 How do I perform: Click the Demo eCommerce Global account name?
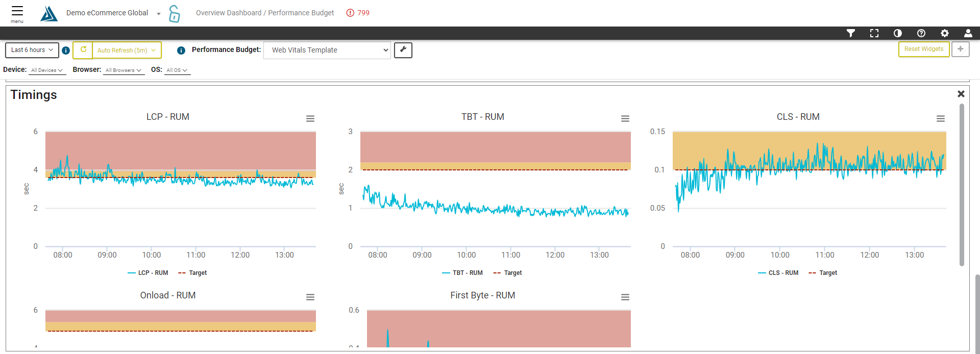pos(107,13)
